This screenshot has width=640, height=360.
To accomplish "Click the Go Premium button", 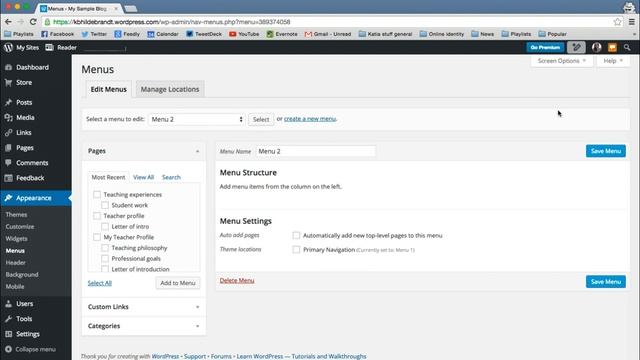I will (545, 47).
